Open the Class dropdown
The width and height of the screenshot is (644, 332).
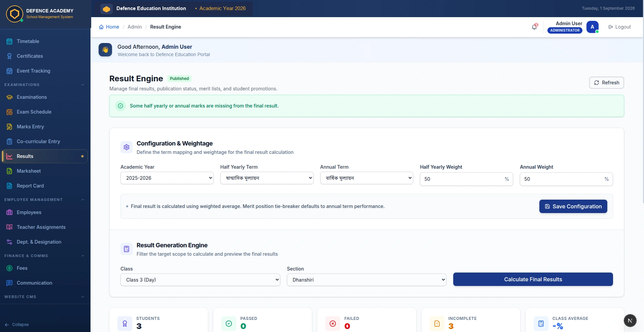click(x=200, y=280)
